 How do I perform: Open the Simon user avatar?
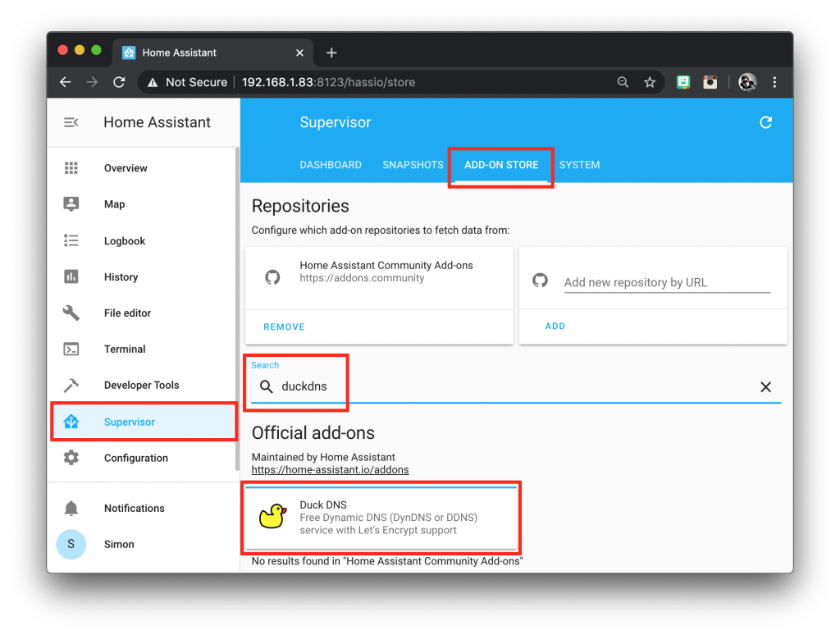(71, 544)
